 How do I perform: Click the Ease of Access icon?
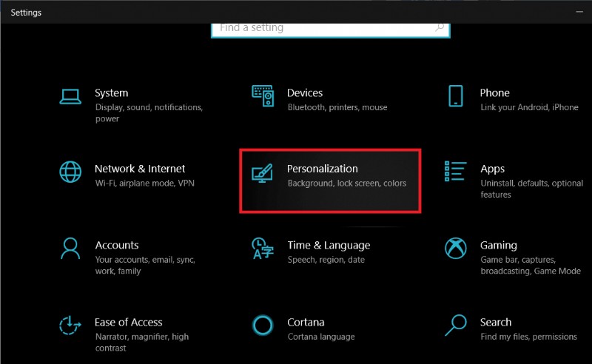[x=70, y=325]
